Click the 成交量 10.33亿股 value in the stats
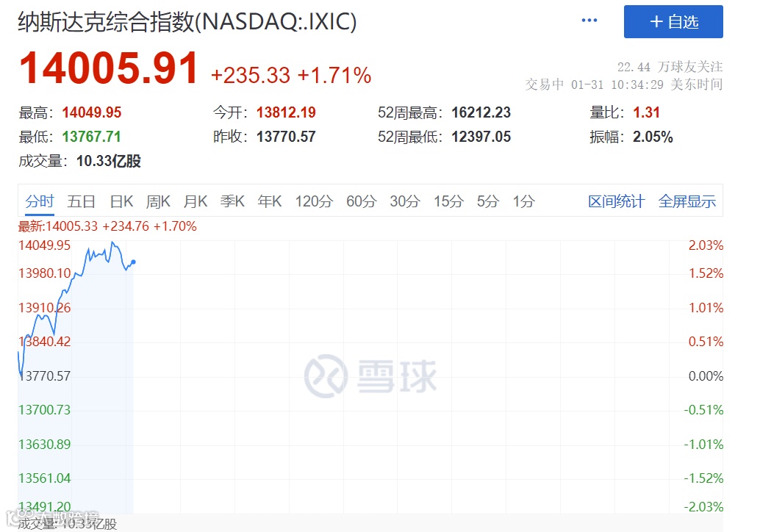760x532 pixels. [x=109, y=161]
